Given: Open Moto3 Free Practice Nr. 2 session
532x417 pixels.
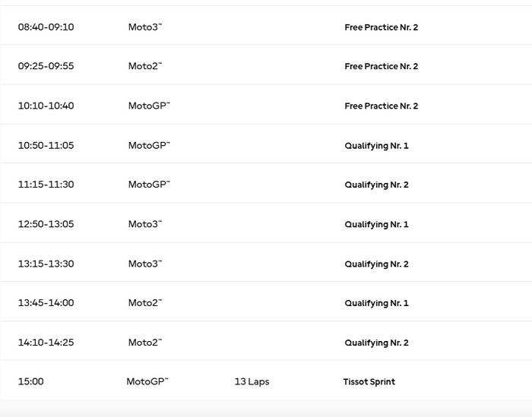Looking at the screenshot, I should (381, 27).
